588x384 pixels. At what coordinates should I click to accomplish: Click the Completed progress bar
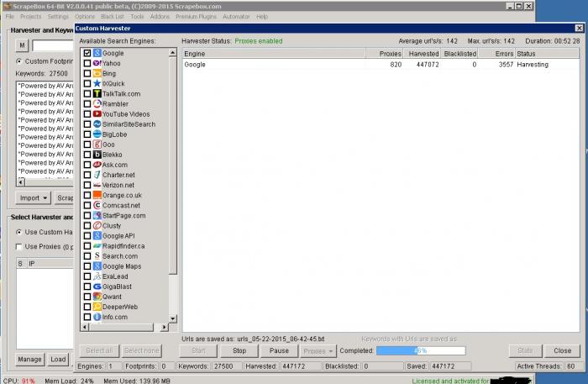point(421,350)
